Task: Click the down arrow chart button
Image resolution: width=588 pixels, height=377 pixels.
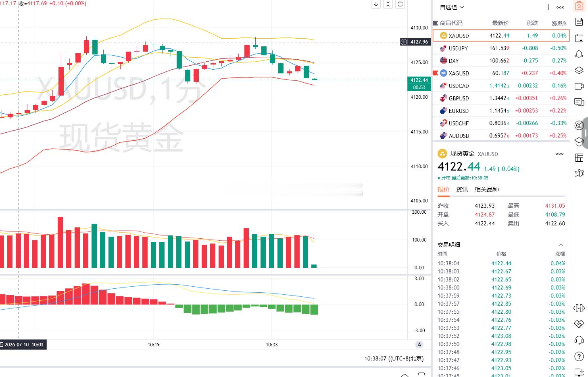Action: [376, 4]
